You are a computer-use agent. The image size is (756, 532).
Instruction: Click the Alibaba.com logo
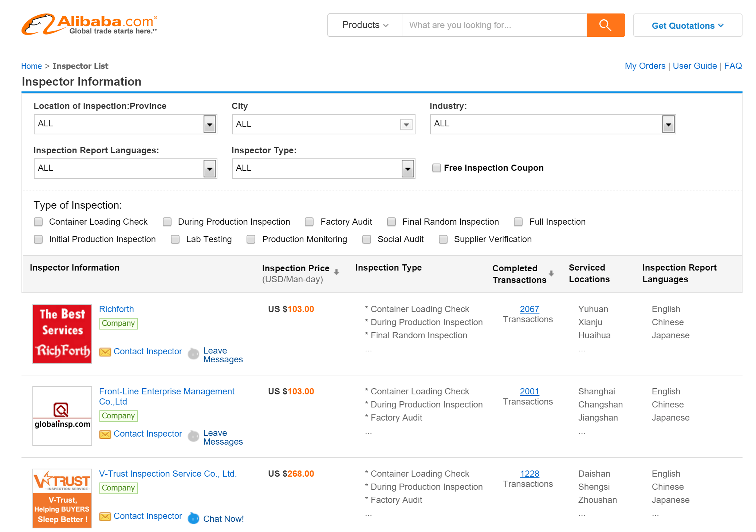pyautogui.click(x=90, y=24)
